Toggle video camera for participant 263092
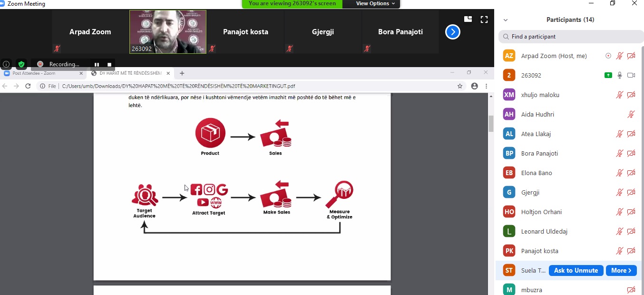 631,75
